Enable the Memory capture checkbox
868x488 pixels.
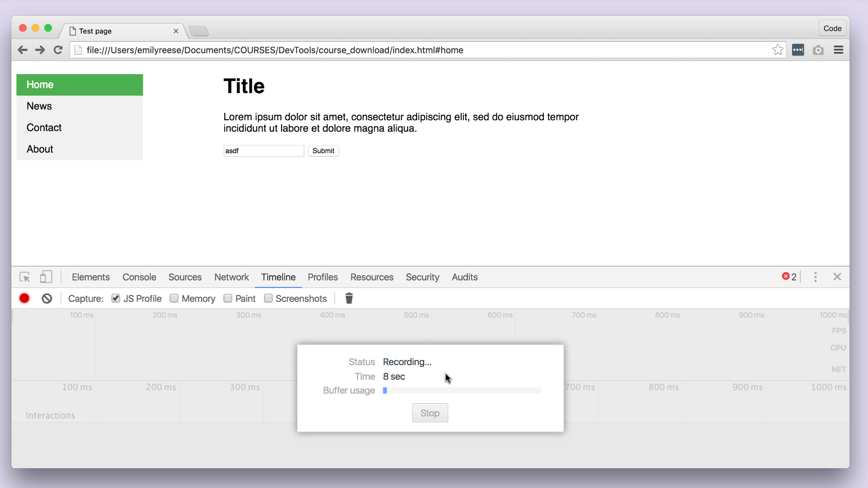pyautogui.click(x=174, y=299)
